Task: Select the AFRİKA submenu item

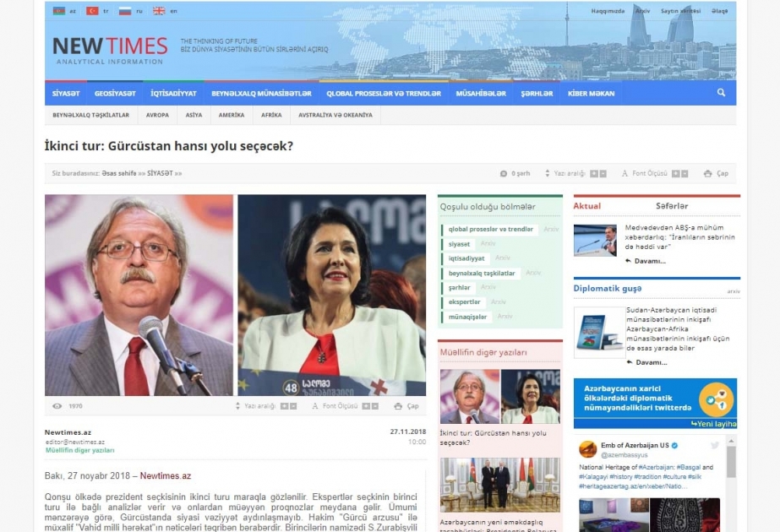Action: click(x=271, y=115)
